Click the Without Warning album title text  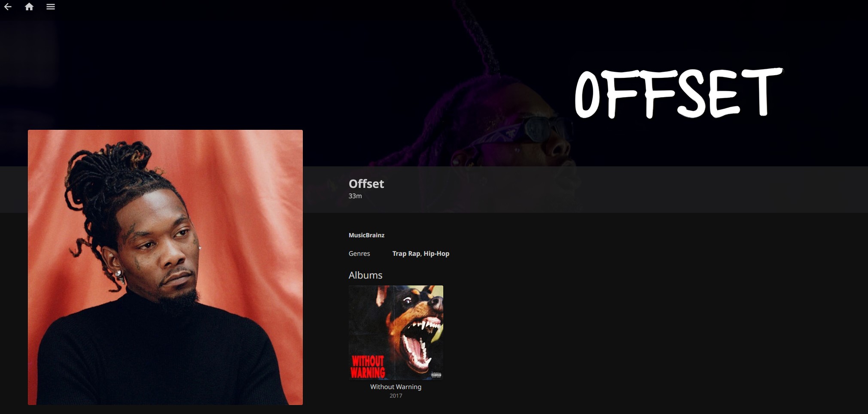(396, 387)
